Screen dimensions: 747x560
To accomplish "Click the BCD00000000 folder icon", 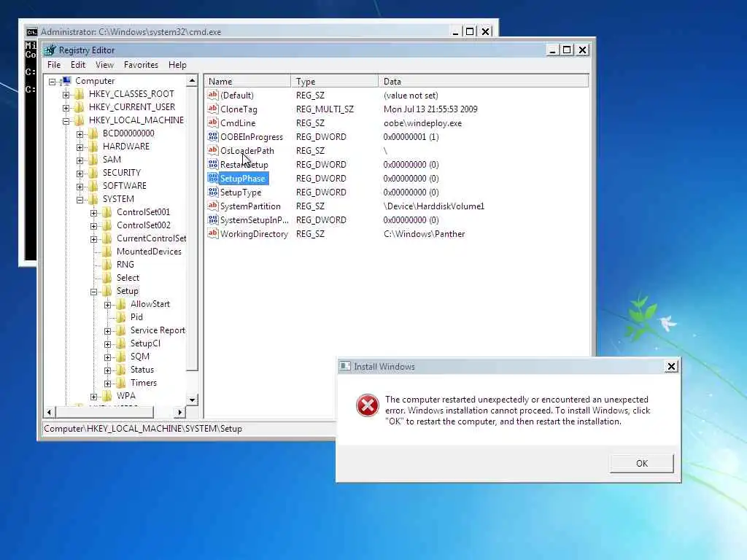I will coord(93,133).
